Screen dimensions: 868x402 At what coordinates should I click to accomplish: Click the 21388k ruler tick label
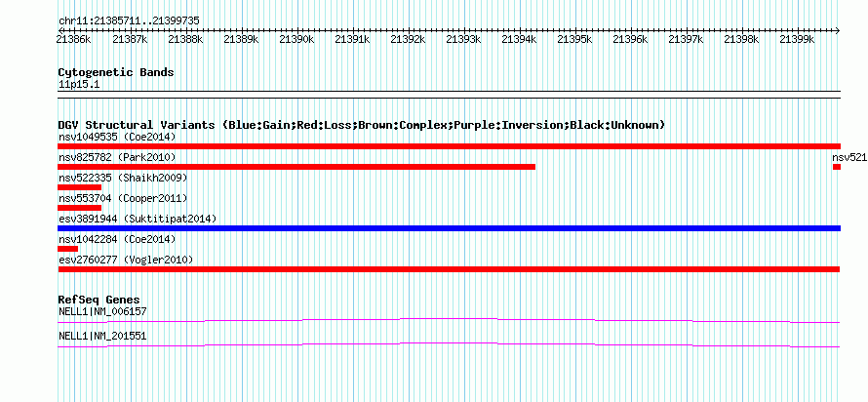186,39
